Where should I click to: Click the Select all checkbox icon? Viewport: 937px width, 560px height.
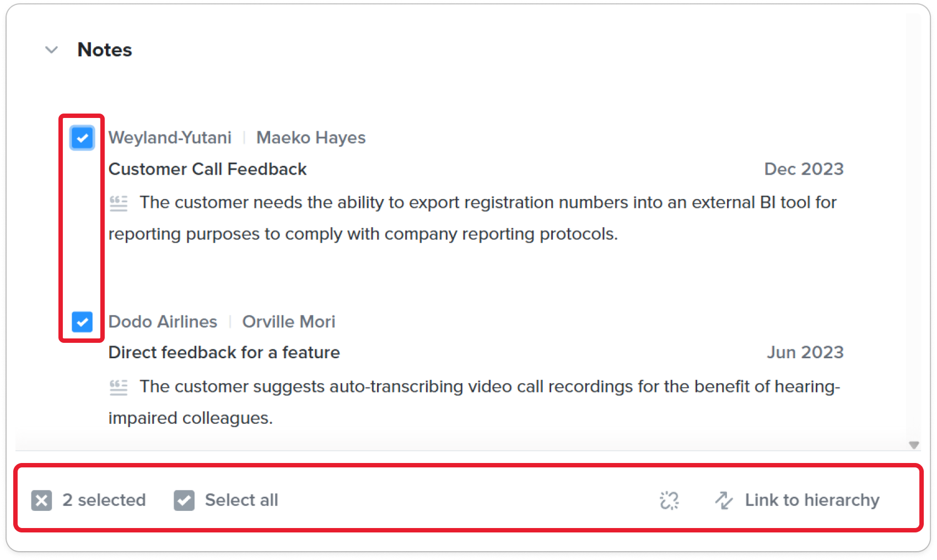pos(184,500)
